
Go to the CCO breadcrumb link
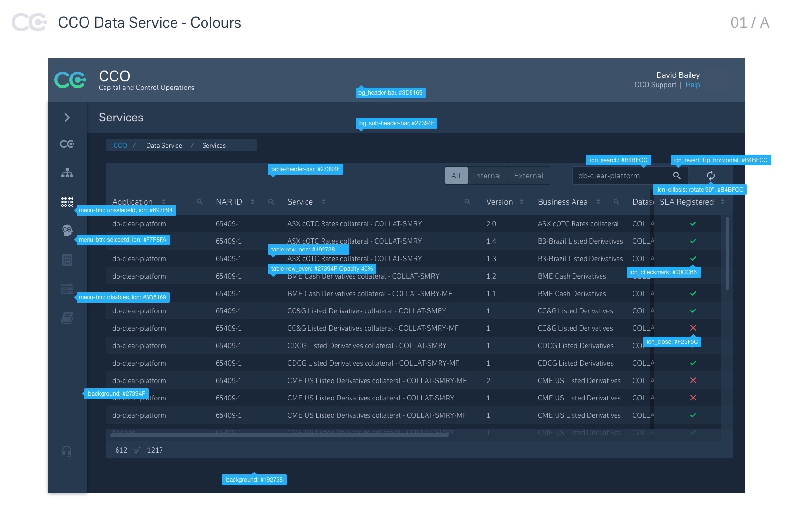(120, 145)
